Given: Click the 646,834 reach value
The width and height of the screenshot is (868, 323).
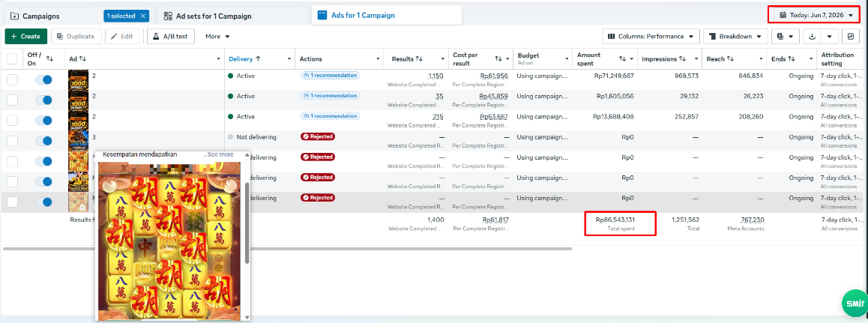Looking at the screenshot, I should (x=750, y=76).
